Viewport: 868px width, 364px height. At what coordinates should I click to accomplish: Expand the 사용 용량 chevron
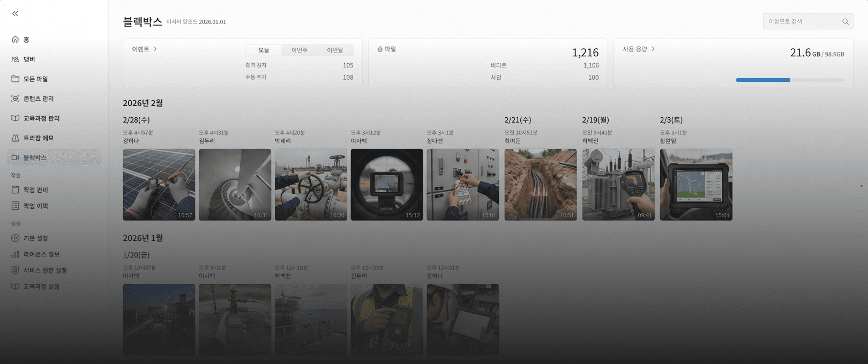pos(653,49)
